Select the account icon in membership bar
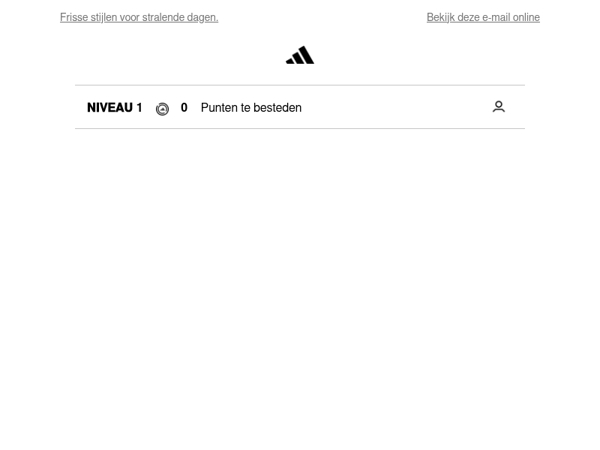 click(x=499, y=107)
